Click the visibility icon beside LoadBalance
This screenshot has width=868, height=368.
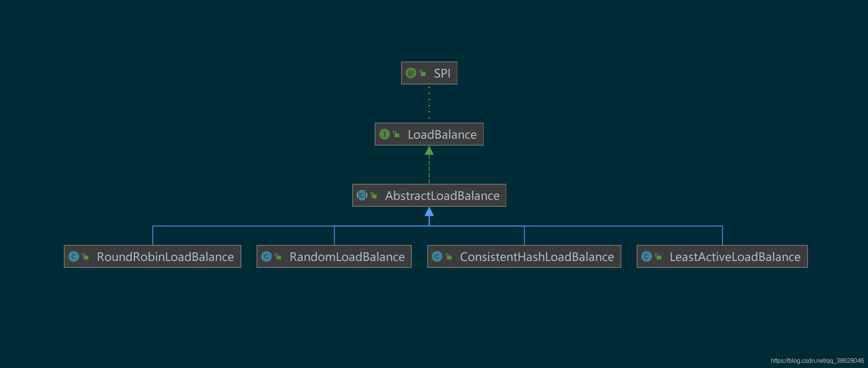pos(396,134)
